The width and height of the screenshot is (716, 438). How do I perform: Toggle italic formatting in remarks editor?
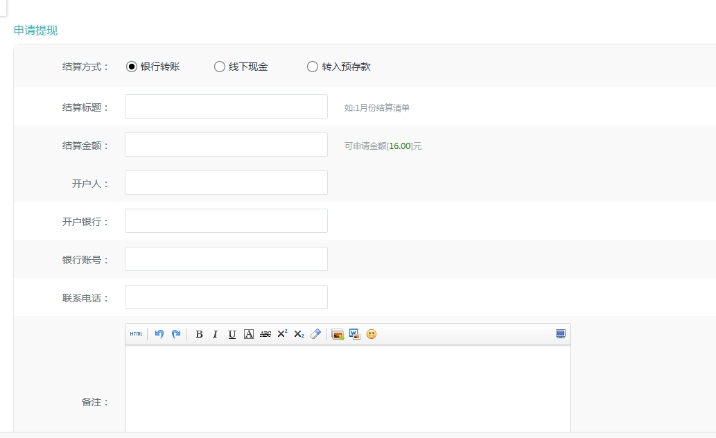point(216,334)
